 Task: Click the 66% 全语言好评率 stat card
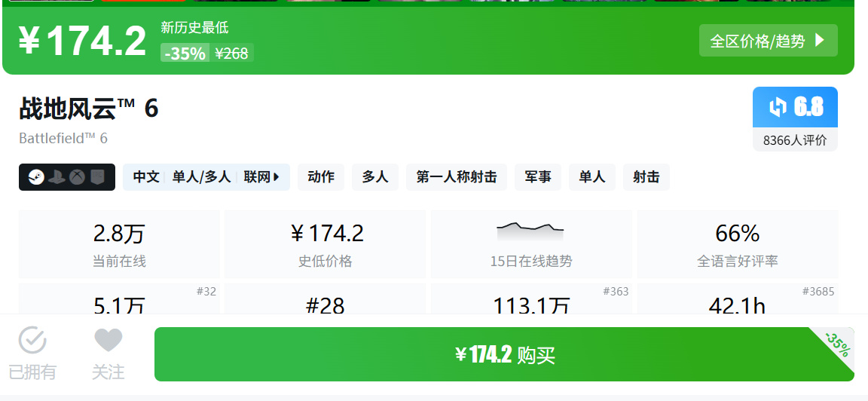[738, 244]
